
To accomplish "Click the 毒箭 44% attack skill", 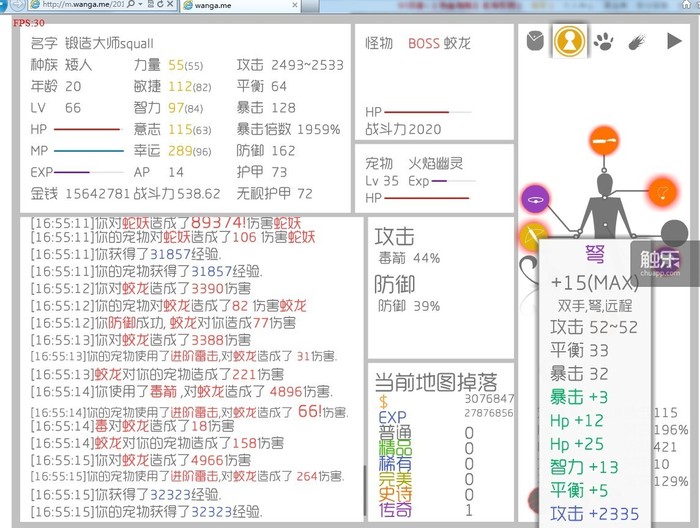I will click(409, 258).
